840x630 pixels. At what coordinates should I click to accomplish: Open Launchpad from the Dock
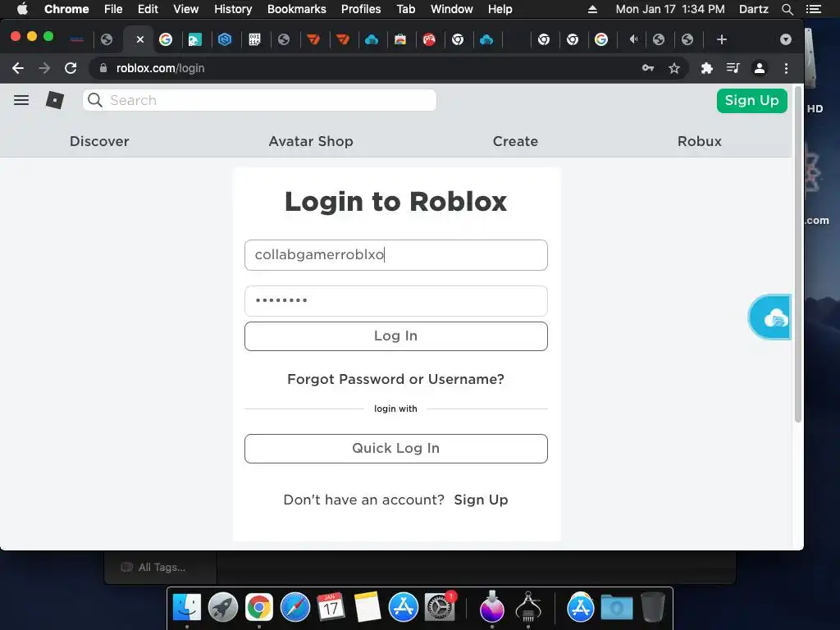pyautogui.click(x=223, y=607)
